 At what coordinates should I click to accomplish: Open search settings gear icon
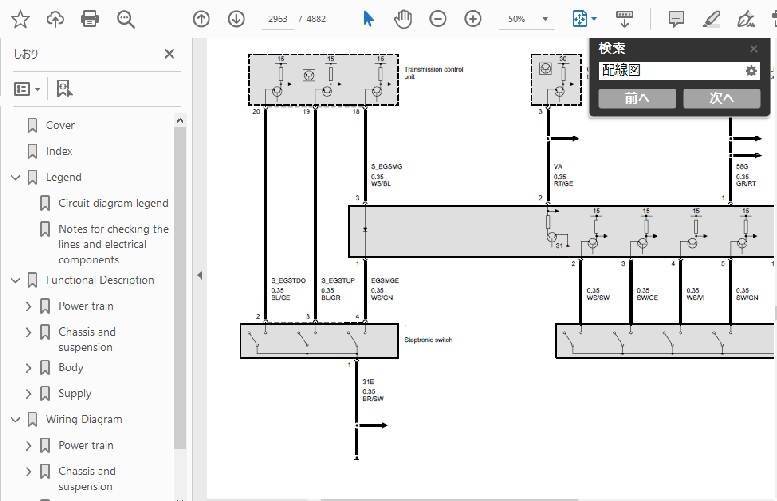click(751, 71)
